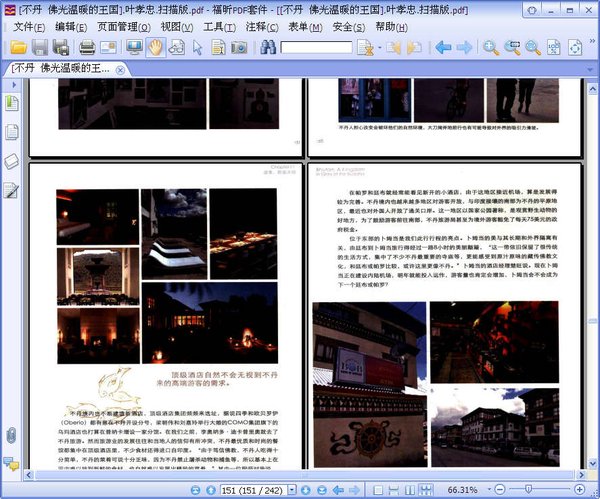Expand the find options dropdown arrow

tap(380, 47)
